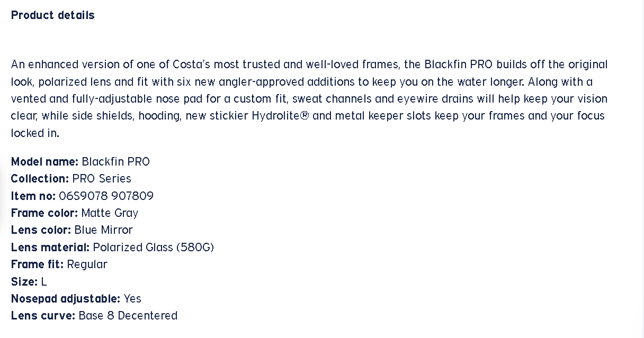Select the Lens color label
The height and width of the screenshot is (338, 644).
point(41,230)
